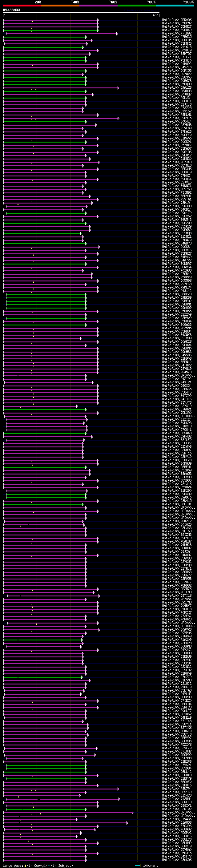Click the magenta alignment bar for UniRef100_A7IB92
Image resolution: width=197 pixels, height=868 pixels.
(62, 34)
